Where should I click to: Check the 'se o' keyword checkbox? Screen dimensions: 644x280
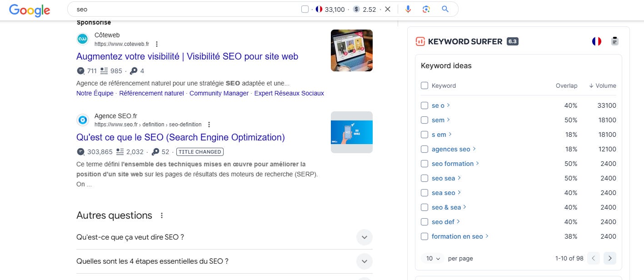[424, 105]
